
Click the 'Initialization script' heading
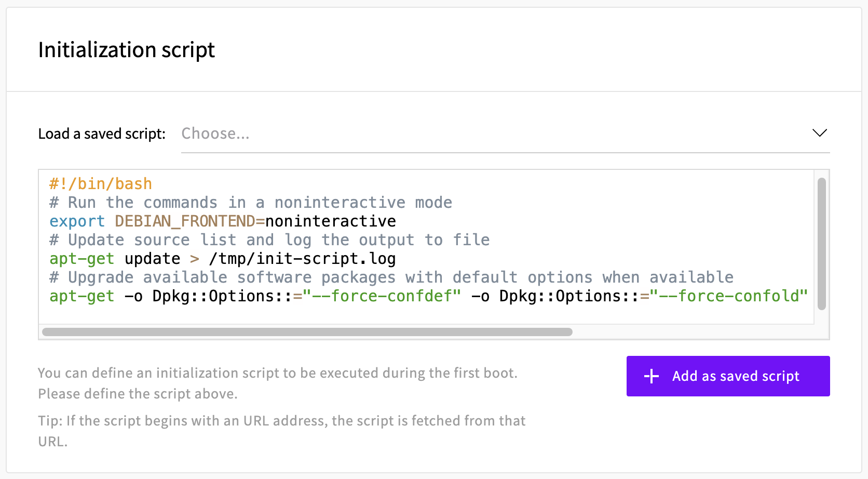click(x=127, y=50)
